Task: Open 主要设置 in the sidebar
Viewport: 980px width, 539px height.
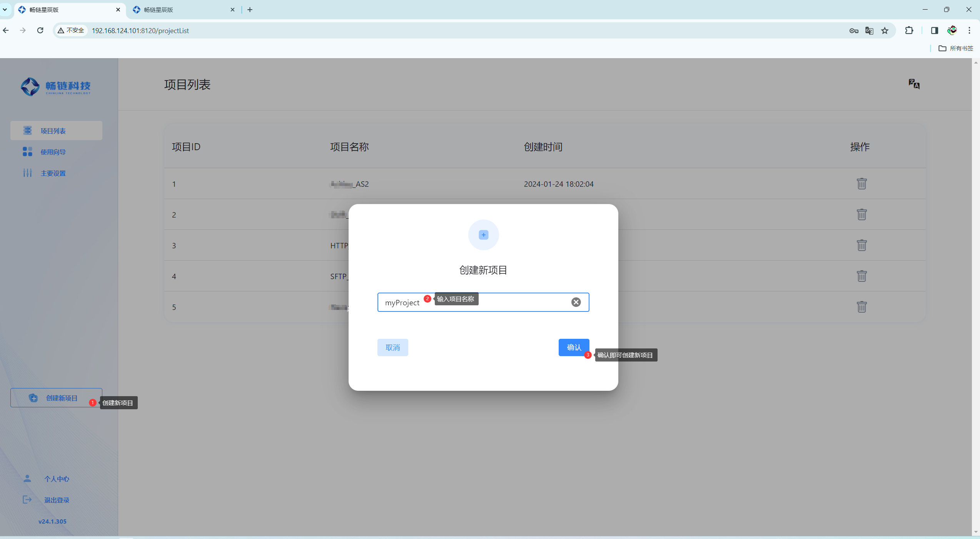Action: 53,173
